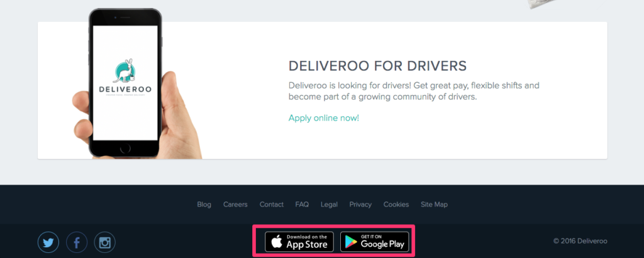Open the Site Map footer link
The width and height of the screenshot is (644, 258).
coord(434,204)
